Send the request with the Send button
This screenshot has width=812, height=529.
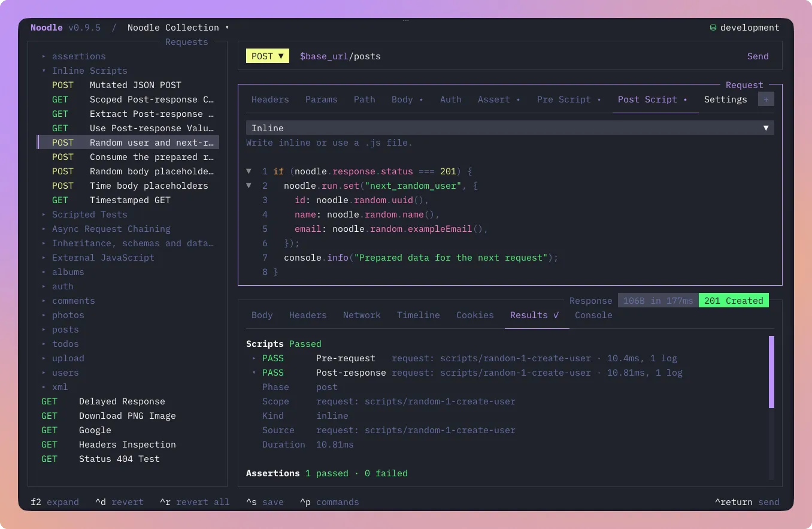(x=758, y=56)
